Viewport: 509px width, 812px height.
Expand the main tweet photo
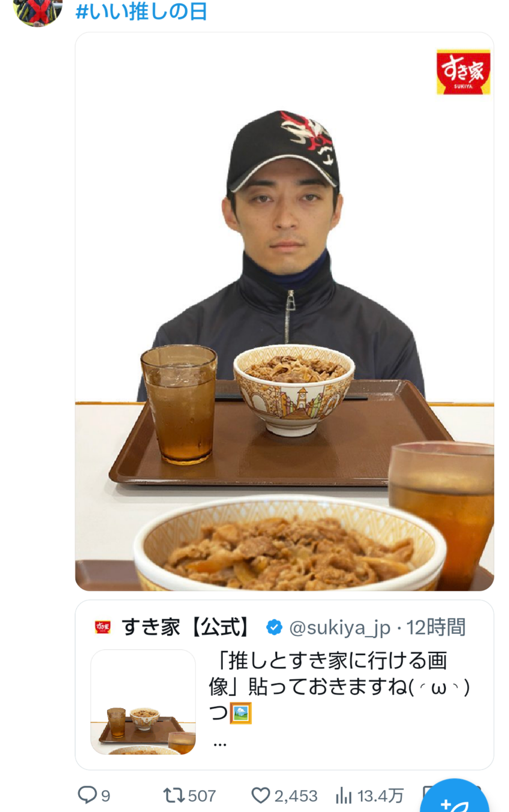pyautogui.click(x=285, y=312)
